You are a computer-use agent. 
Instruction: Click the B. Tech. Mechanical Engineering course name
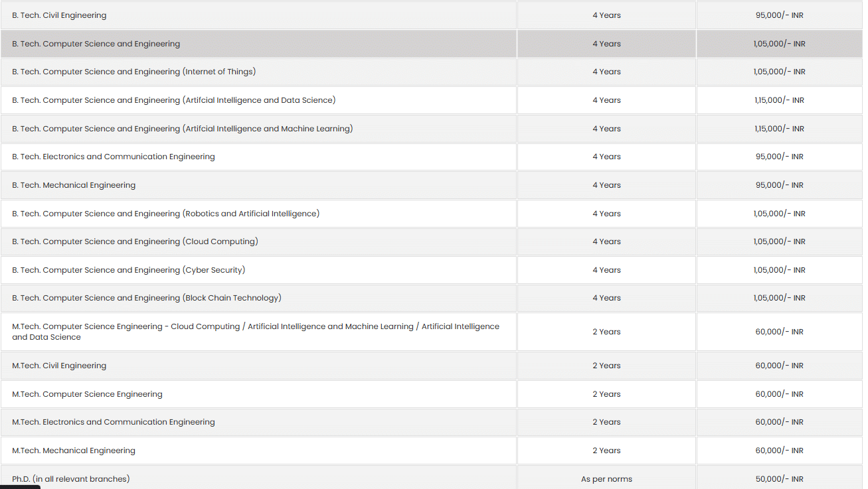point(74,185)
